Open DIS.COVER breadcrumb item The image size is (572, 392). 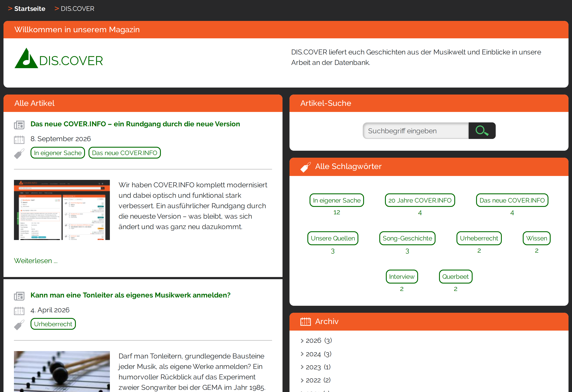(x=78, y=9)
